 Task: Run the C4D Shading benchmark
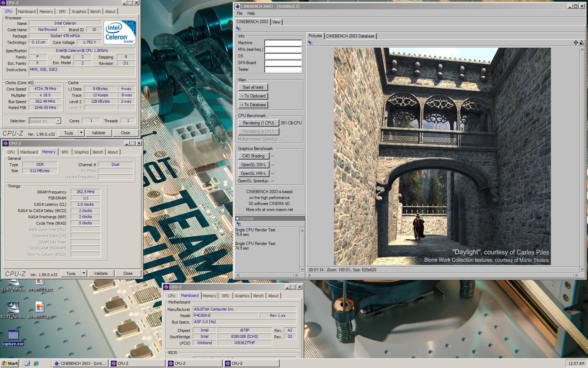pyautogui.click(x=253, y=156)
